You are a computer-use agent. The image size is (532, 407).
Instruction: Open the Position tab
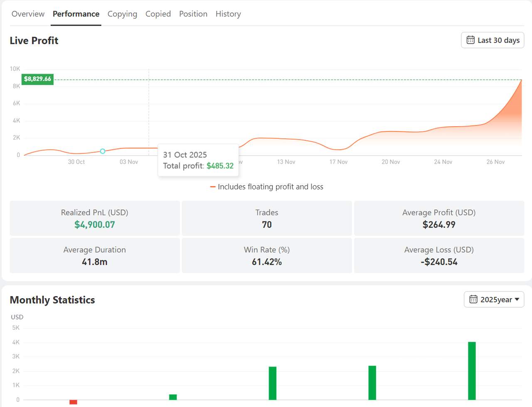[193, 14]
